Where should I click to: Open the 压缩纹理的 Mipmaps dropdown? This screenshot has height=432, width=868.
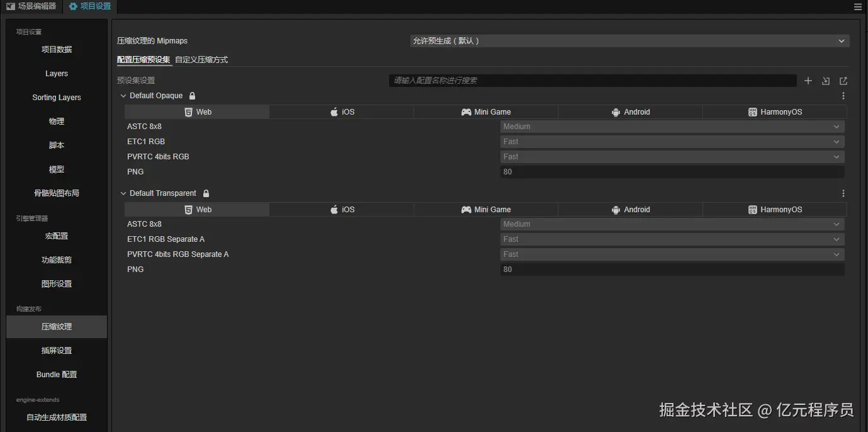point(629,41)
